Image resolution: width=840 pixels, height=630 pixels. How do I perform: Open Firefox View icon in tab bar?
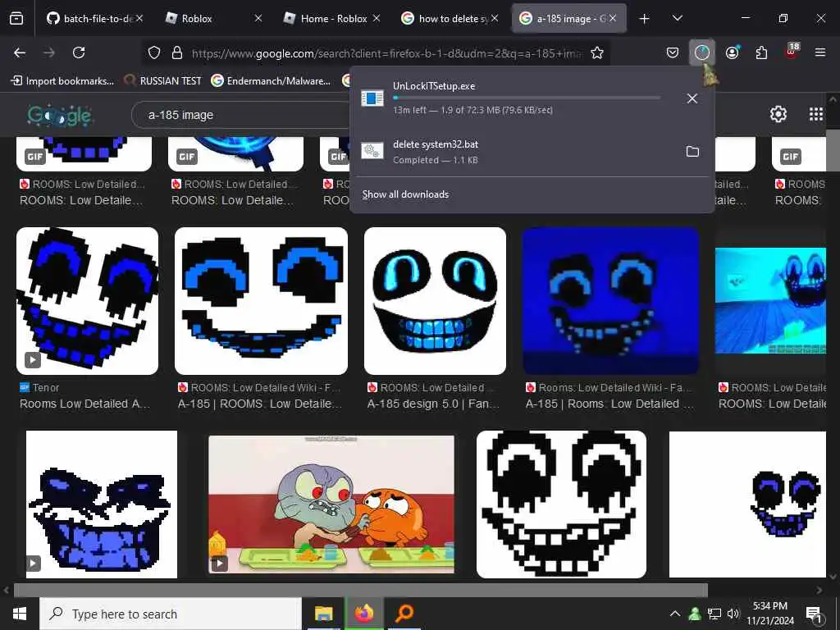16,19
